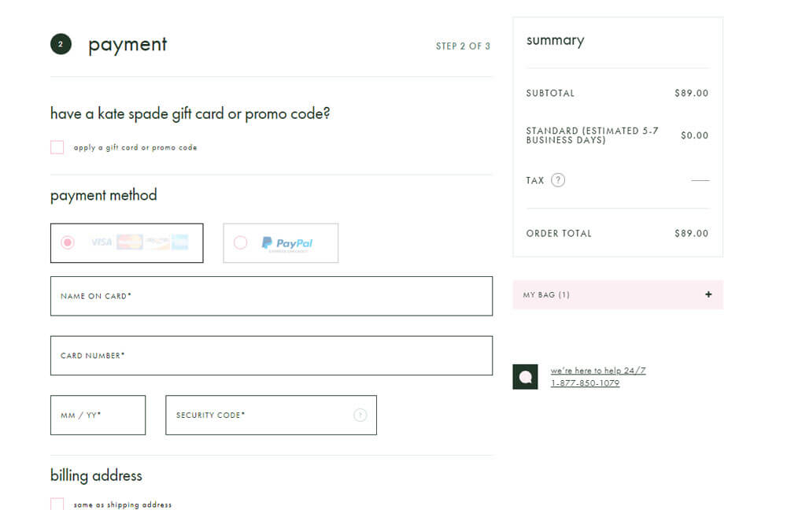The width and height of the screenshot is (787, 532).
Task: Tick the same as shipping address checkbox
Action: coord(57,504)
